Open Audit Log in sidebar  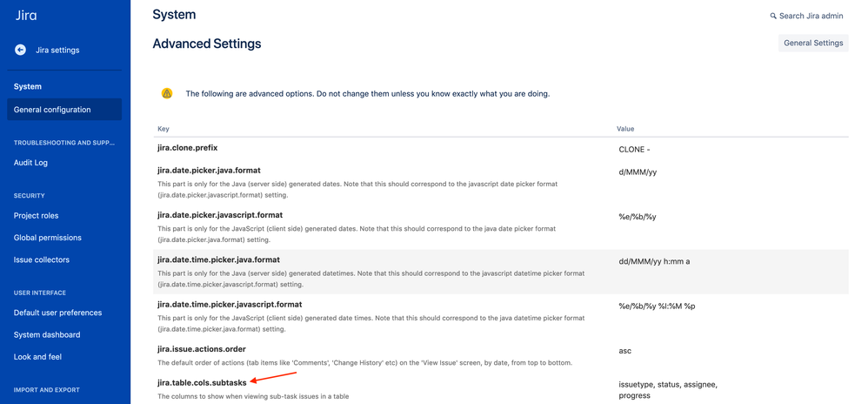point(30,163)
